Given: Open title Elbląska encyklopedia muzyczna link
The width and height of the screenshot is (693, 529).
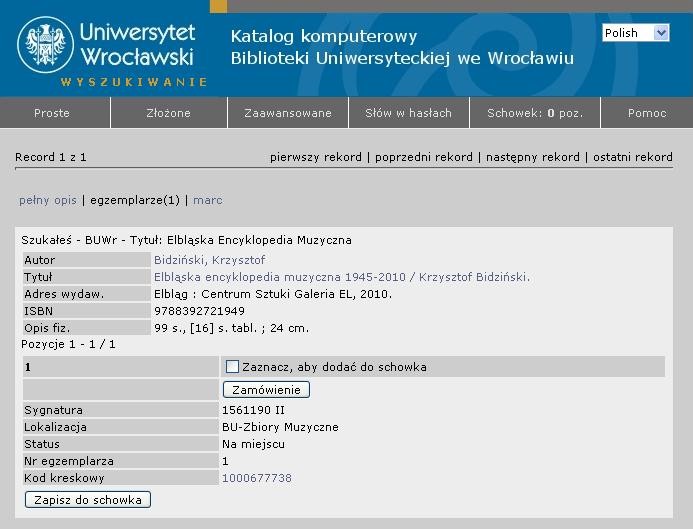Looking at the screenshot, I should coord(342,277).
